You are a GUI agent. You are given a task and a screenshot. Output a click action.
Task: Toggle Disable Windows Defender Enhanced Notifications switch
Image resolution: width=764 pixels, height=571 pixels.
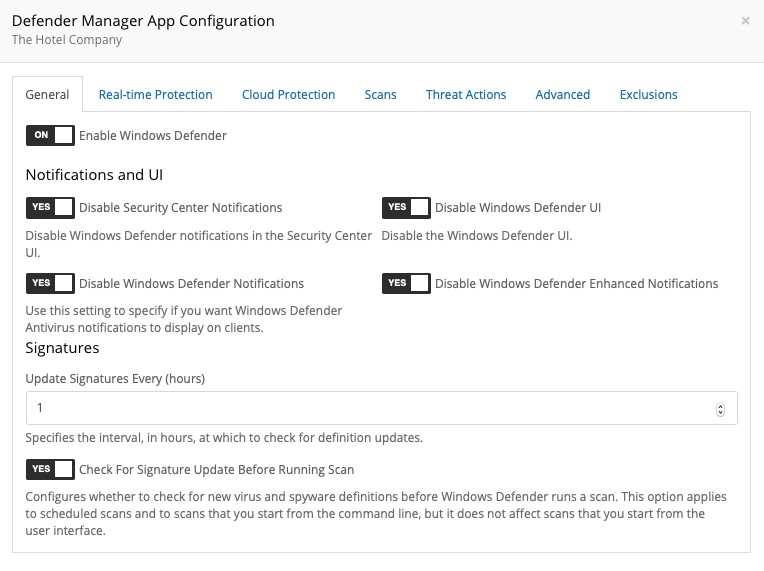406,284
